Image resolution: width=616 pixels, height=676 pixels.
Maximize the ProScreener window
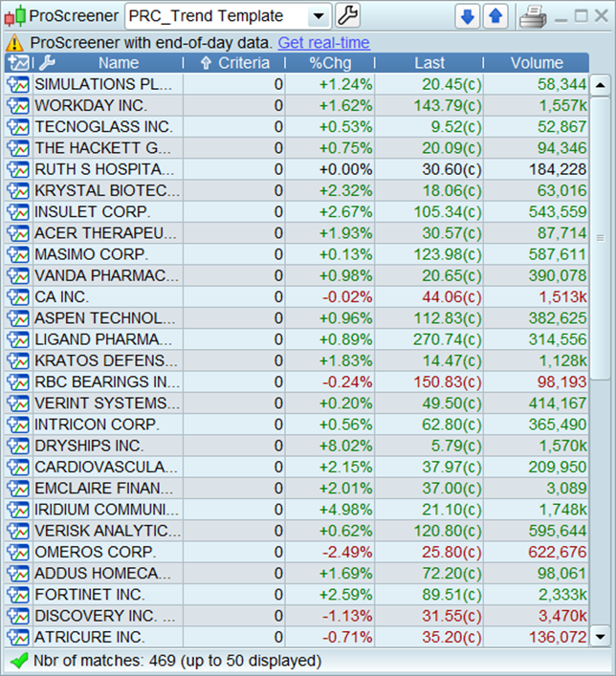pyautogui.click(x=582, y=16)
